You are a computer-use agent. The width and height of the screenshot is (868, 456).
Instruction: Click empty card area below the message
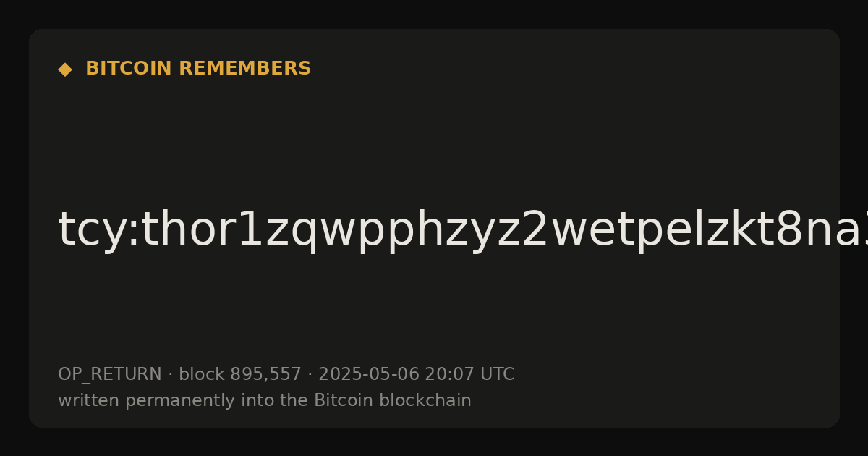point(434,311)
